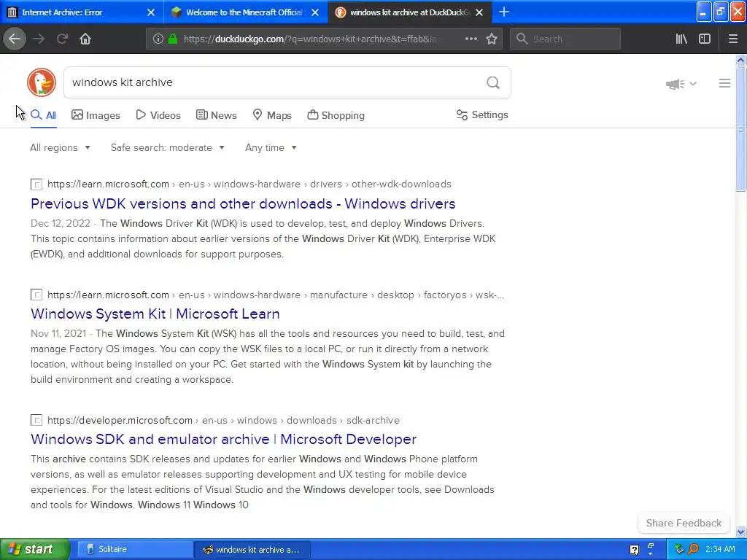Open page actions three-dot menu
The width and height of the screenshot is (747, 560).
tap(471, 39)
